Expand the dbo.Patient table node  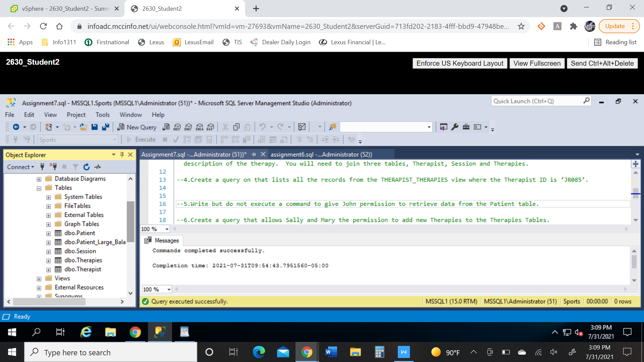click(49, 233)
